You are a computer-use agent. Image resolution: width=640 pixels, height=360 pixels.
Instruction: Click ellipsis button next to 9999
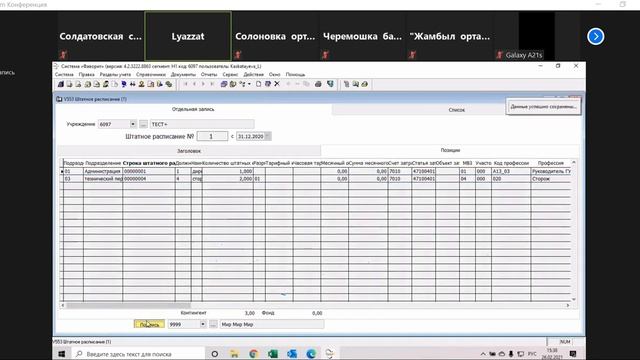tap(213, 324)
